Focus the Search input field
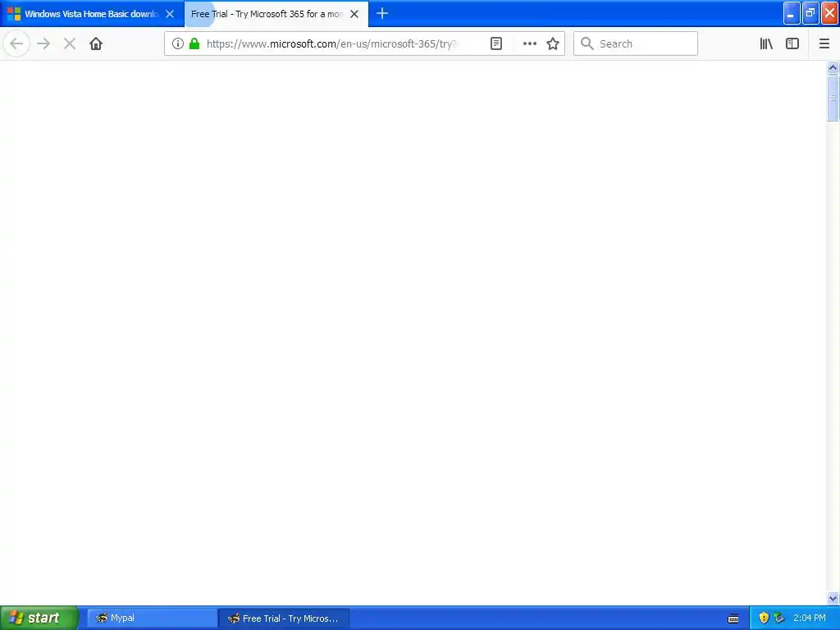Image resolution: width=840 pixels, height=630 pixels. (x=636, y=43)
